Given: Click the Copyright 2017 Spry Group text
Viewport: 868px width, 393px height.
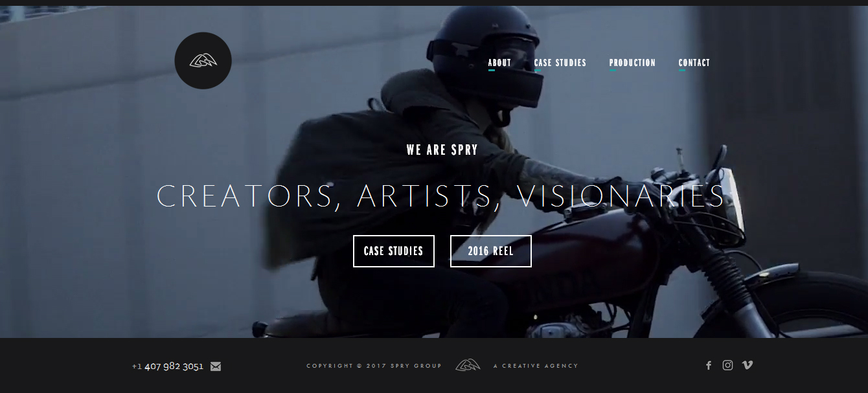Looking at the screenshot, I should [374, 366].
